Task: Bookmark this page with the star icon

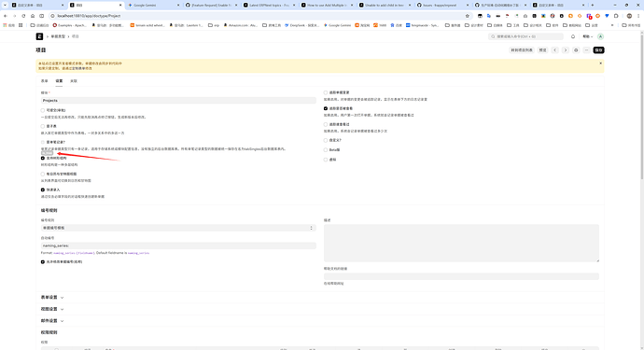Action: (x=468, y=16)
